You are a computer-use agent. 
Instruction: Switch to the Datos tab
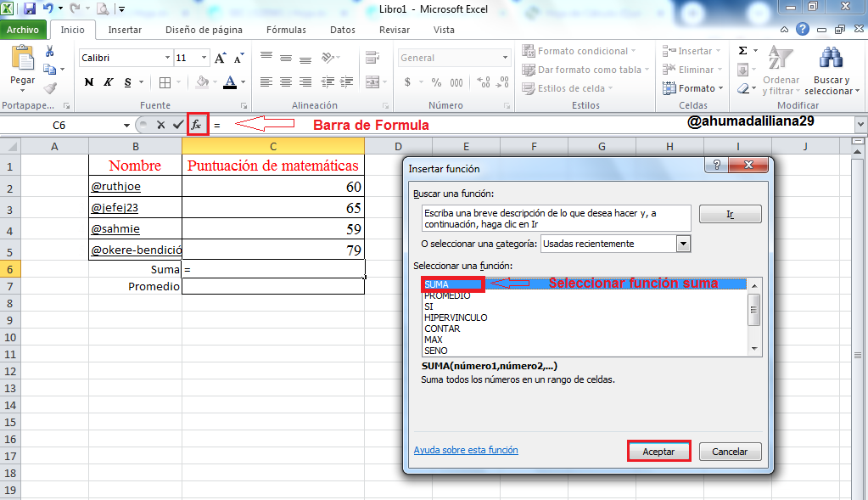[x=343, y=30]
